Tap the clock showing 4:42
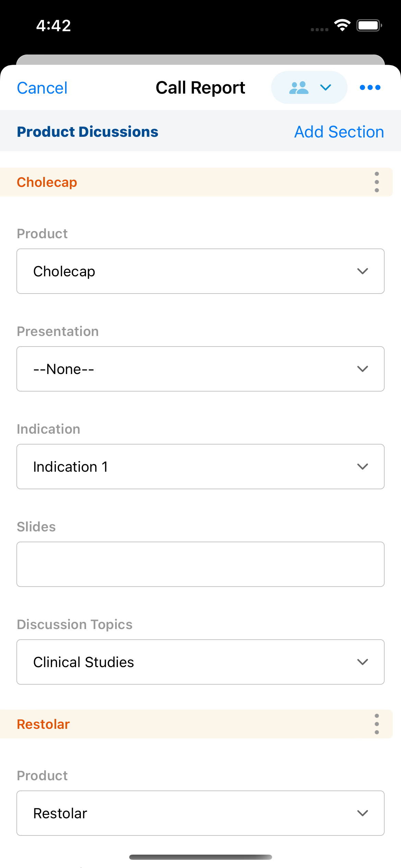 [x=53, y=26]
